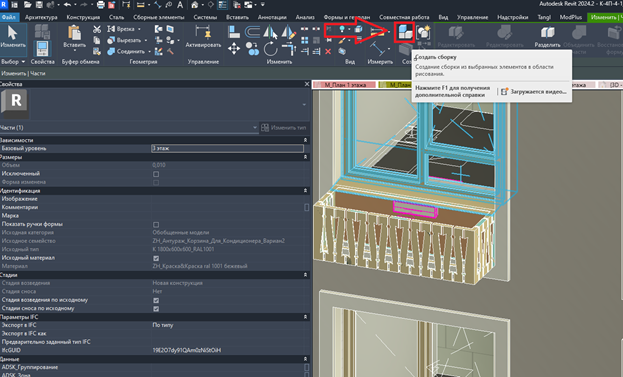Activate the Move tool
Image resolution: width=623 pixels, height=377 pixels.
(234, 49)
